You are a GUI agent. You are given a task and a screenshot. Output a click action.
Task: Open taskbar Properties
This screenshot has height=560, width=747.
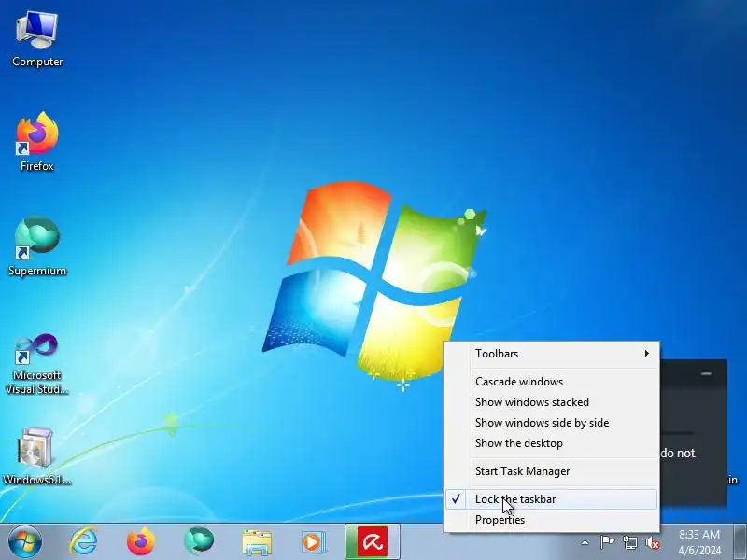(553, 520)
